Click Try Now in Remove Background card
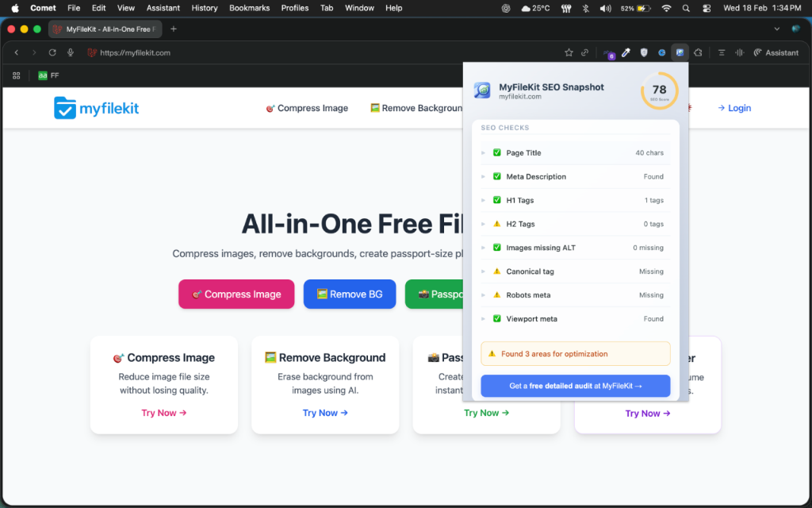The height and width of the screenshot is (508, 812). tap(325, 413)
